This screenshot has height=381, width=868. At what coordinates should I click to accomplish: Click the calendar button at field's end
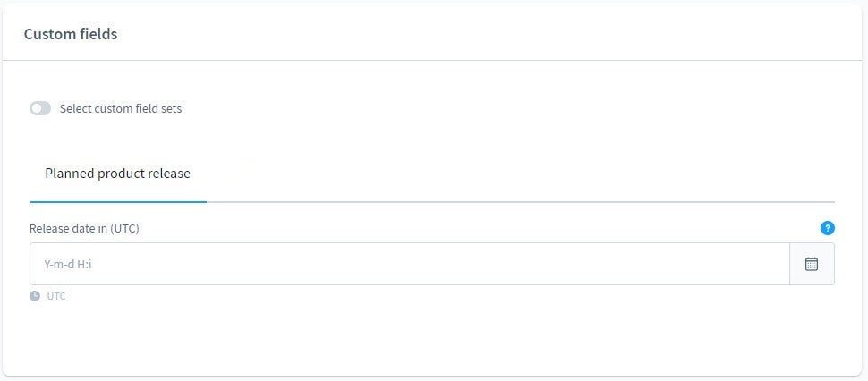tap(813, 264)
